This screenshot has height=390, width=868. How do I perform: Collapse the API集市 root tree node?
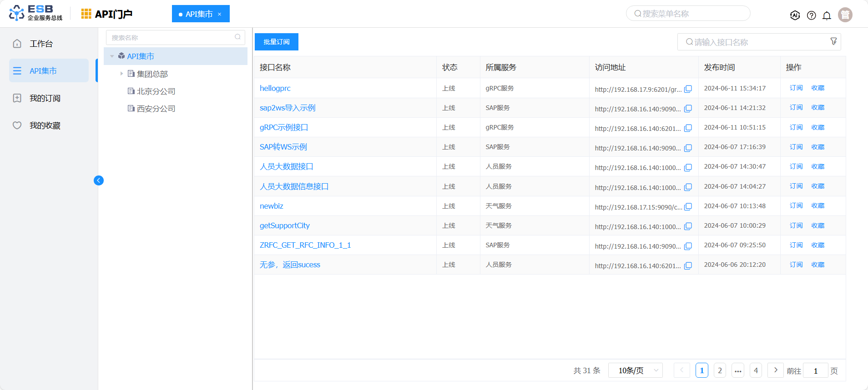112,56
